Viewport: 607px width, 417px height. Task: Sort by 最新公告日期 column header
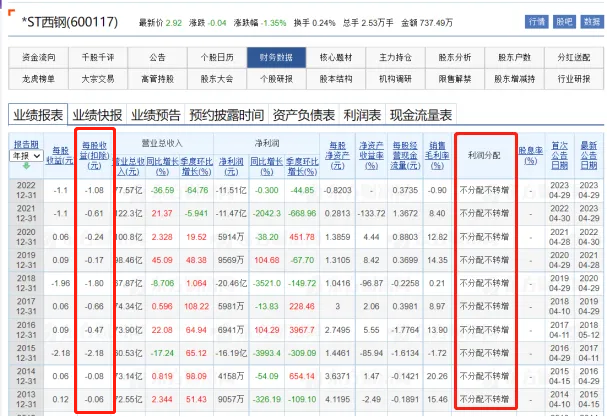[589, 155]
